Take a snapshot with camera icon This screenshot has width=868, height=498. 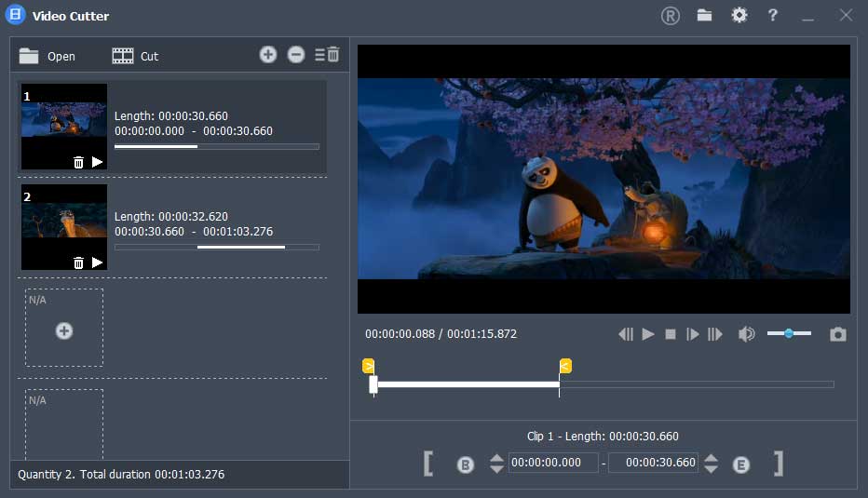(x=837, y=334)
